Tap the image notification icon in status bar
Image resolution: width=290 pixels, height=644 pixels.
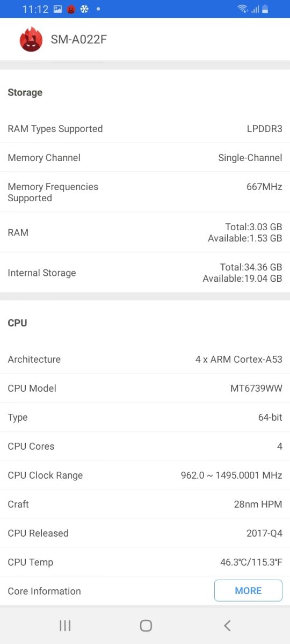pos(57,9)
